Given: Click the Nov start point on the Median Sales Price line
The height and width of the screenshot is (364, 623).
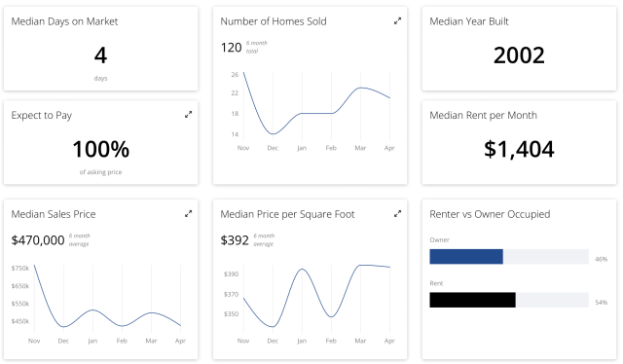Looking at the screenshot, I should click(35, 265).
